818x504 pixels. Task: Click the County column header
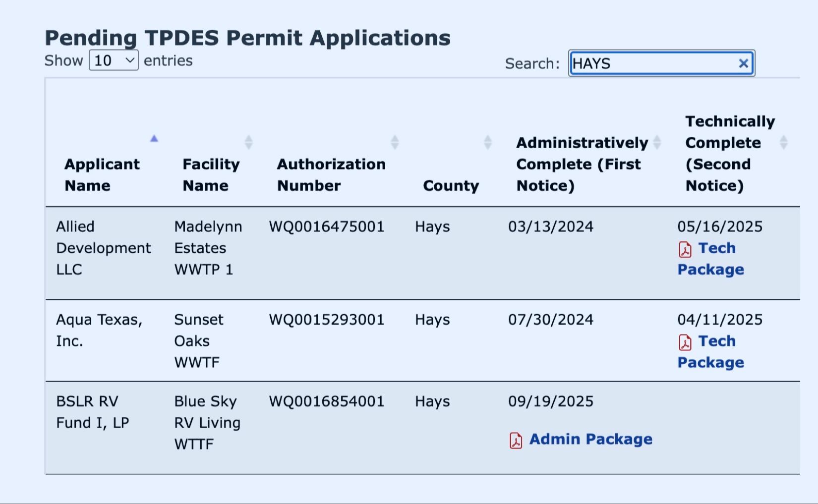pyautogui.click(x=451, y=185)
